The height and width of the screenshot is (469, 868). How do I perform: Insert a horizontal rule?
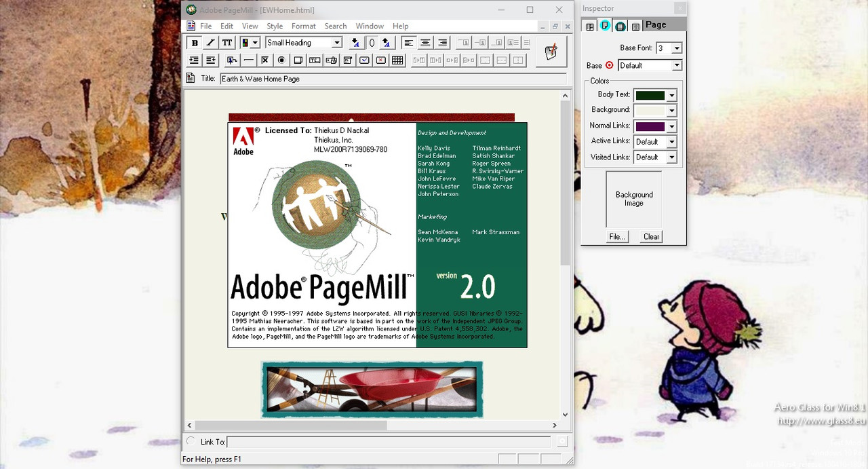click(x=249, y=60)
